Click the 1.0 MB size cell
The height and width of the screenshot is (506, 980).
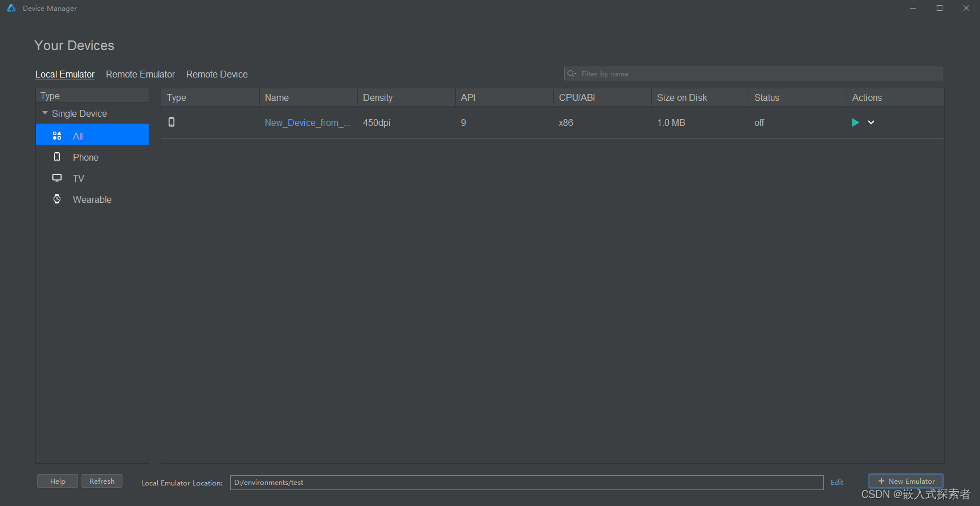(x=671, y=123)
